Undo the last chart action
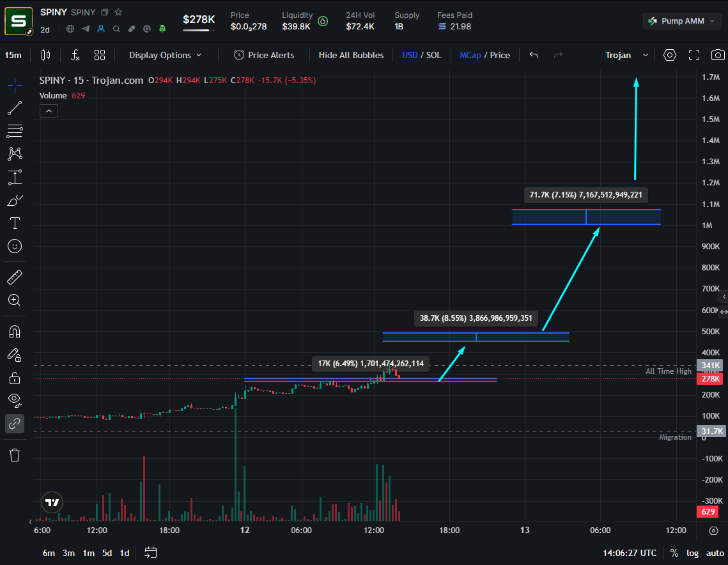Viewport: 728px width, 565px height. (x=534, y=55)
